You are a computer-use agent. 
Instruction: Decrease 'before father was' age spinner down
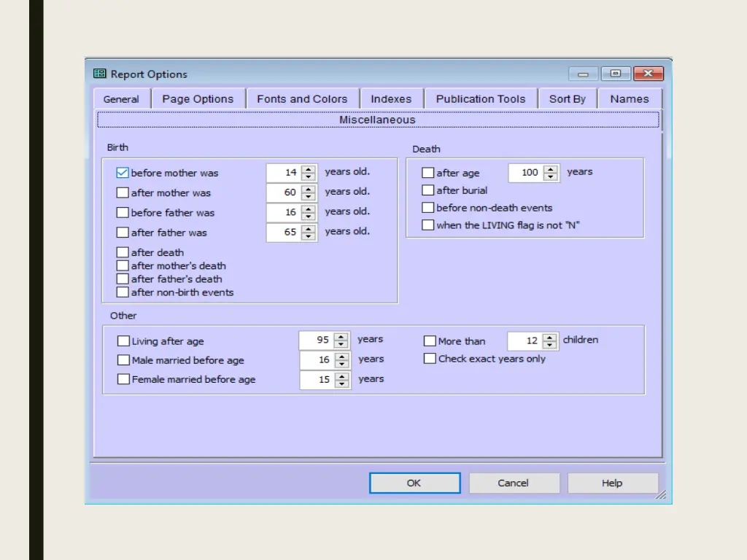coord(309,217)
